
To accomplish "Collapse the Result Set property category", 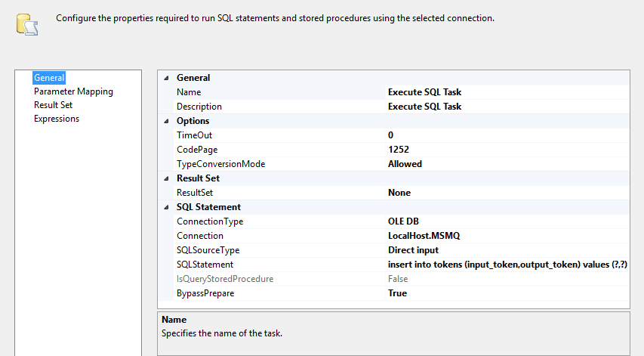I will point(166,178).
